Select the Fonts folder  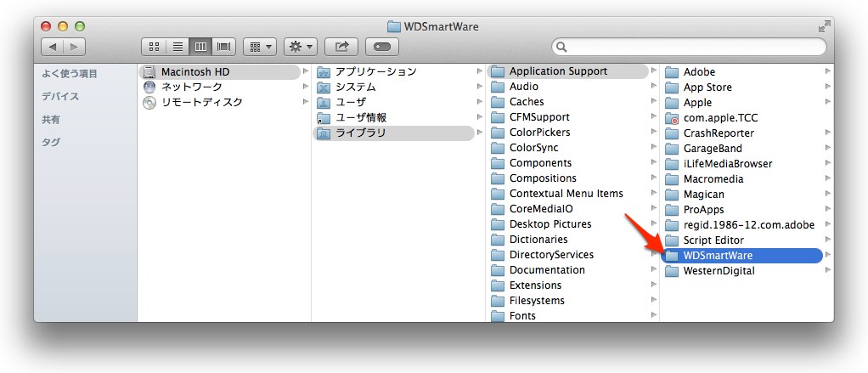point(568,315)
